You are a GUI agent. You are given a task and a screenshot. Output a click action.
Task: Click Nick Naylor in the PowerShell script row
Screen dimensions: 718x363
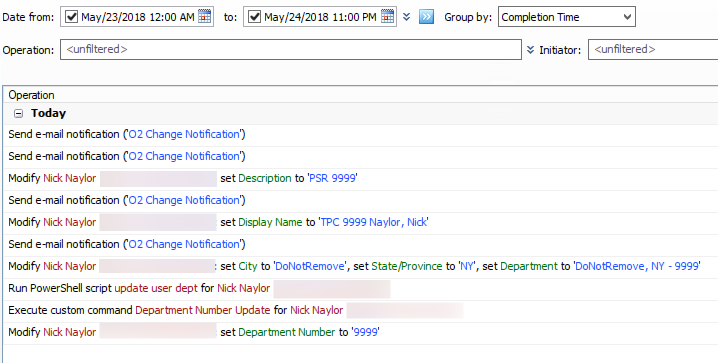pos(244,288)
